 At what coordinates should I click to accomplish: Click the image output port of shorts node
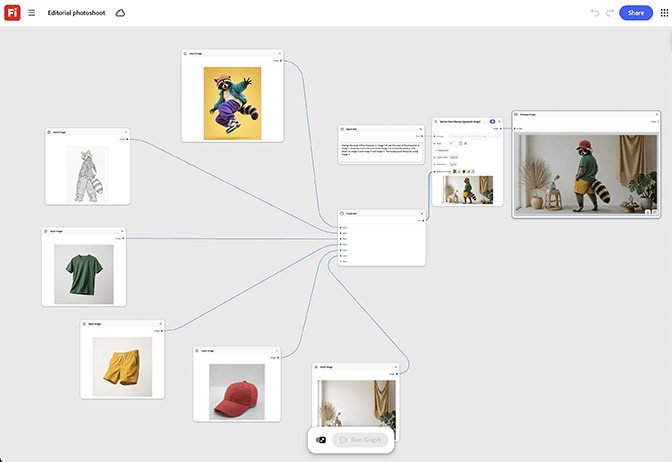(162, 331)
